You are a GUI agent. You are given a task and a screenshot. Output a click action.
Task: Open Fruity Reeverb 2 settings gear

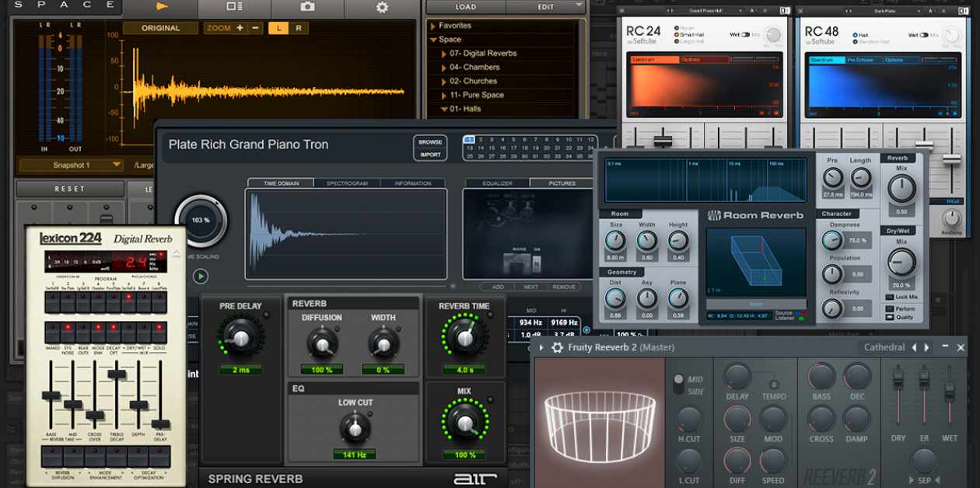[557, 347]
